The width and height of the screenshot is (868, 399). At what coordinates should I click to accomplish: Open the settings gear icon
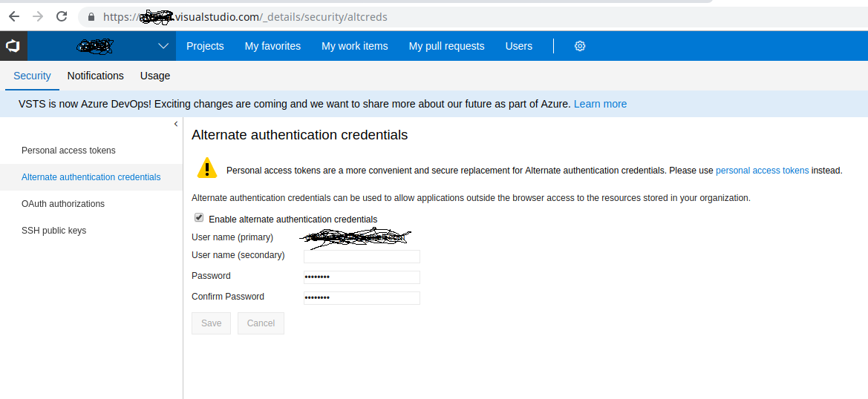(x=580, y=47)
